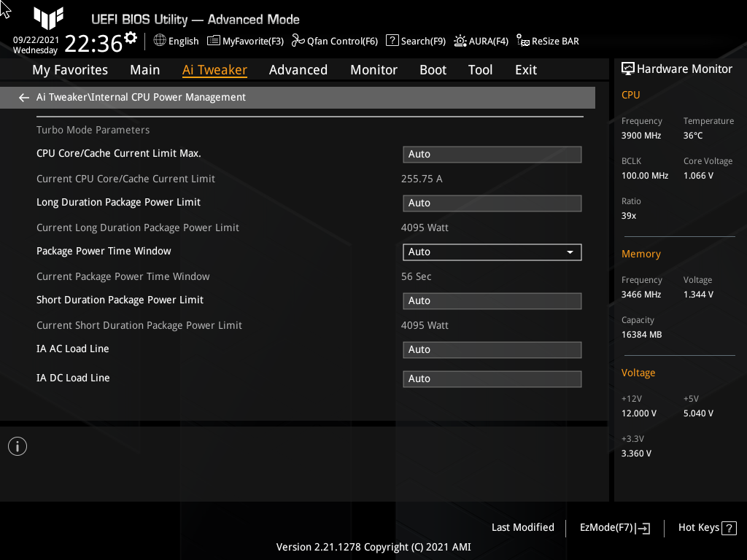
Task: Click the EzMode exit arrow icon
Action: pos(643,528)
